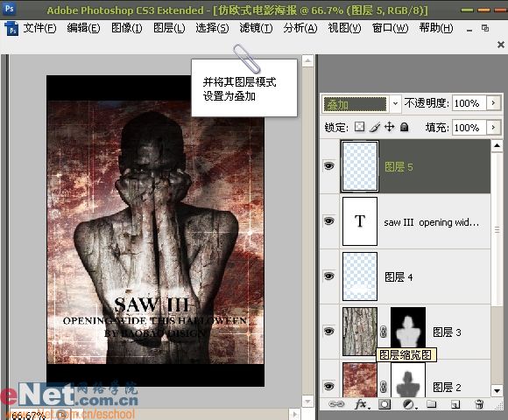Select 图层 2 layer mask thumbnail
Screen dimensions: 508x420
point(408,380)
